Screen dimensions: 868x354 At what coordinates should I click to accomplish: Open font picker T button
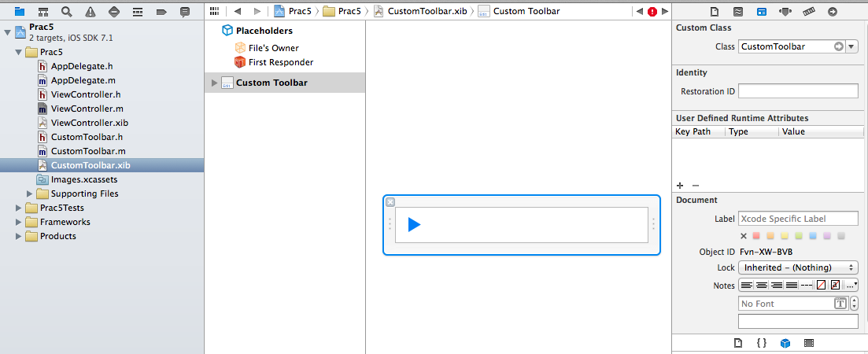pos(840,303)
